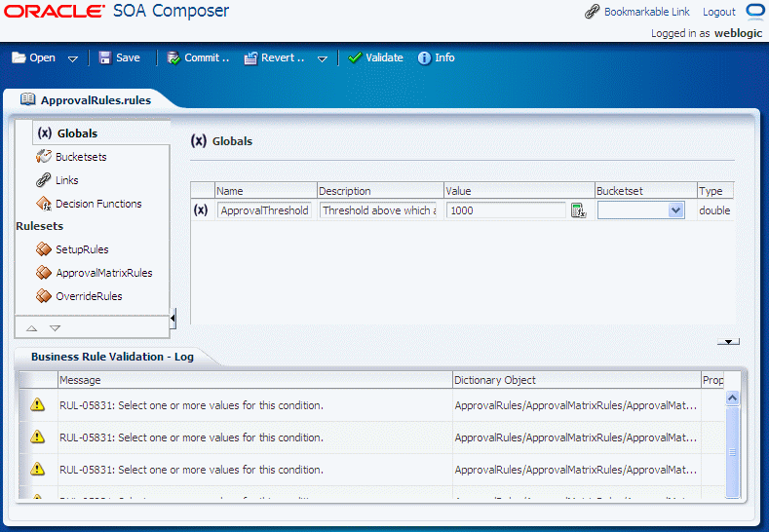Image resolution: width=769 pixels, height=532 pixels.
Task: Click the Links chain icon in sidebar
Action: (x=43, y=180)
